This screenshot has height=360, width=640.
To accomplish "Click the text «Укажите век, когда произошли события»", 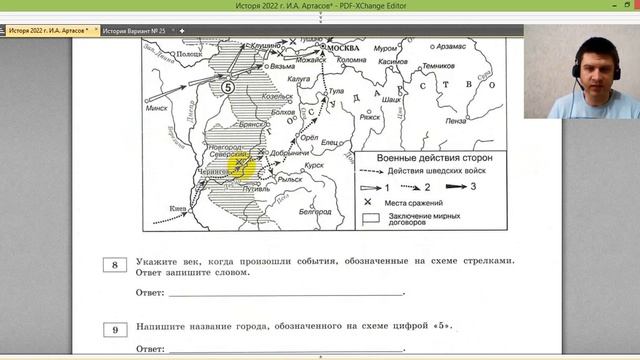I will (237, 261).
